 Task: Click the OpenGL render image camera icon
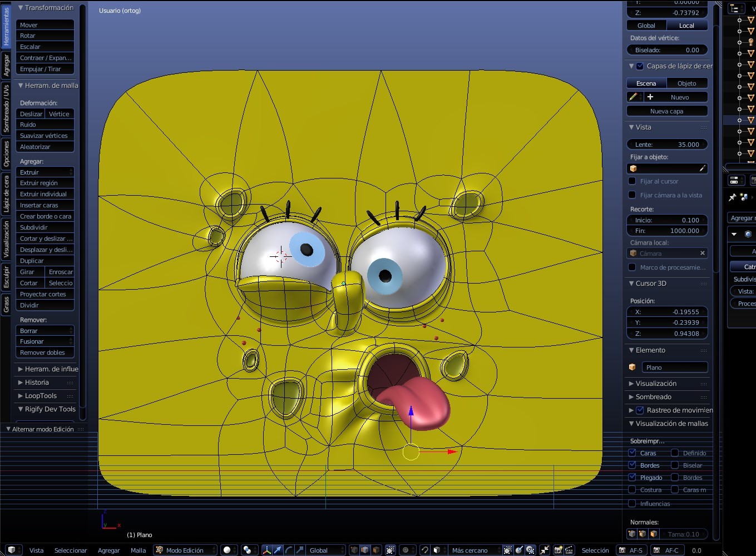[x=558, y=550]
